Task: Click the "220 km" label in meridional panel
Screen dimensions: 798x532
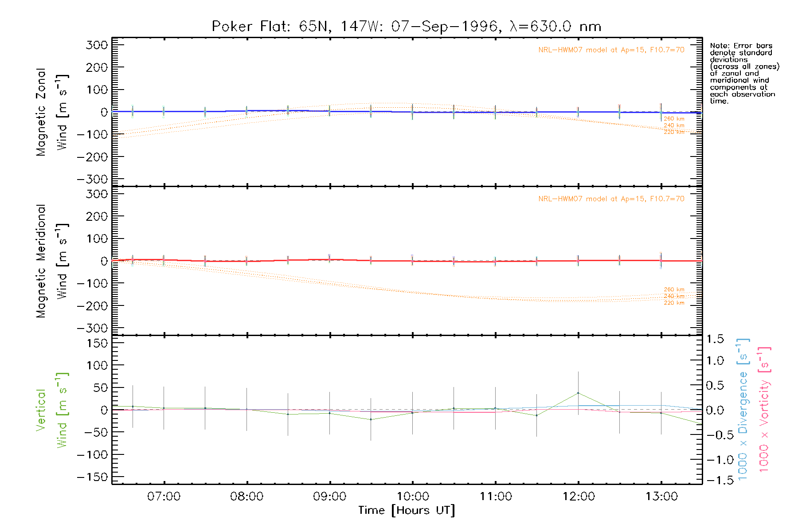Action: pos(674,303)
